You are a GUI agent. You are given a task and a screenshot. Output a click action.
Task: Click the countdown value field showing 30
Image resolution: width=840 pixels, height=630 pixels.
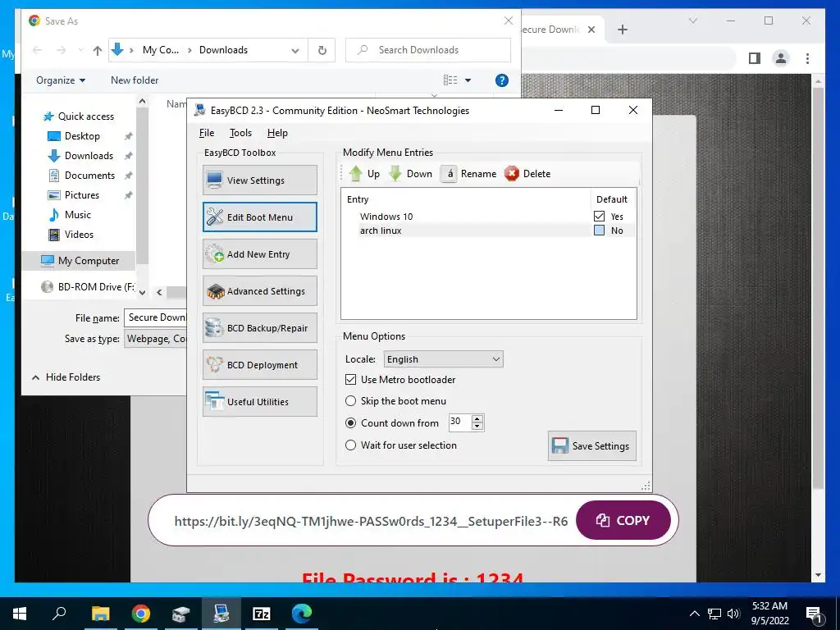coord(460,422)
